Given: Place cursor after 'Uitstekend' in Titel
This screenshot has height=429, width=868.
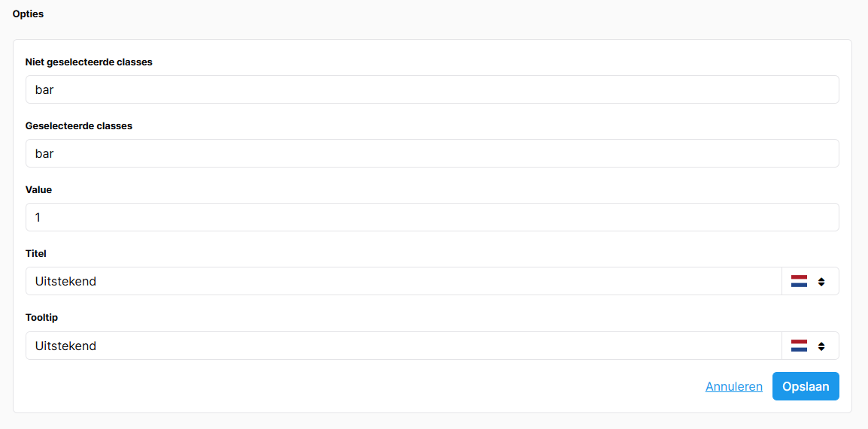Looking at the screenshot, I should click(x=98, y=282).
